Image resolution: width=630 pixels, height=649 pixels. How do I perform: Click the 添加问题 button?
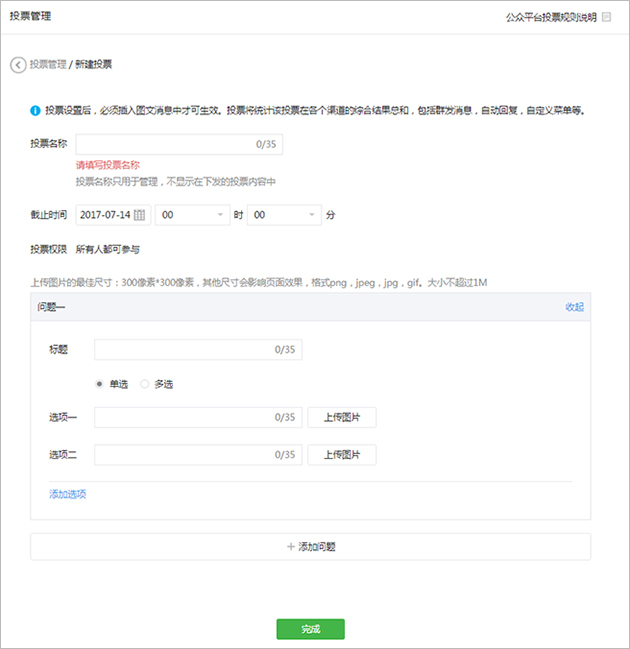click(311, 547)
